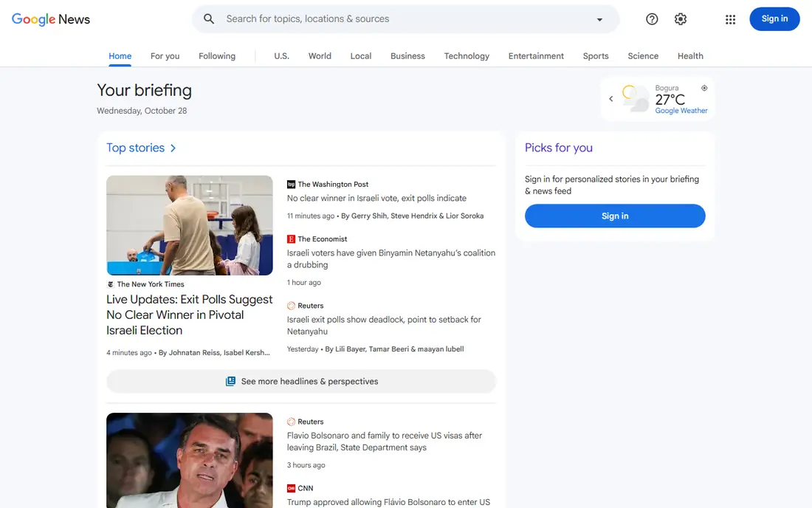Viewport: 812px width, 508px height.
Task: Click the magnifying glass search icon
Action: 209,18
